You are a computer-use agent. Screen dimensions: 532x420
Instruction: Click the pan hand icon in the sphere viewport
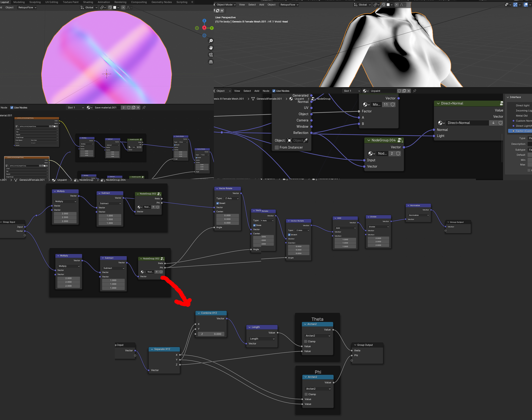(x=211, y=48)
